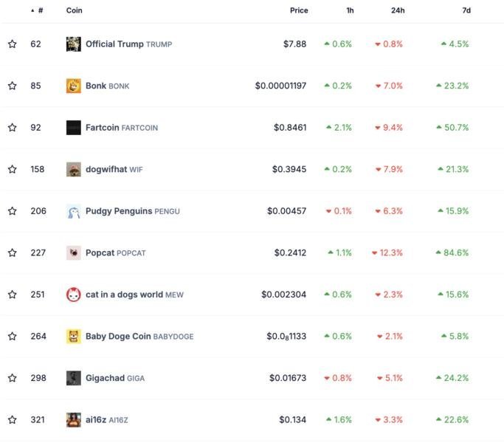Click the Official Trump coin icon
The height and width of the screenshot is (443, 504).
point(73,44)
